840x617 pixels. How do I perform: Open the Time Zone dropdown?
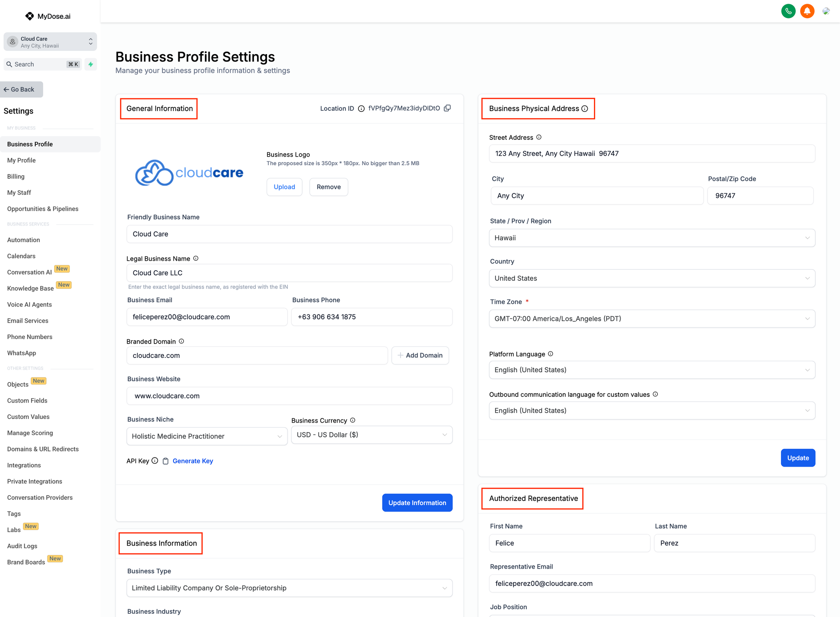(652, 319)
